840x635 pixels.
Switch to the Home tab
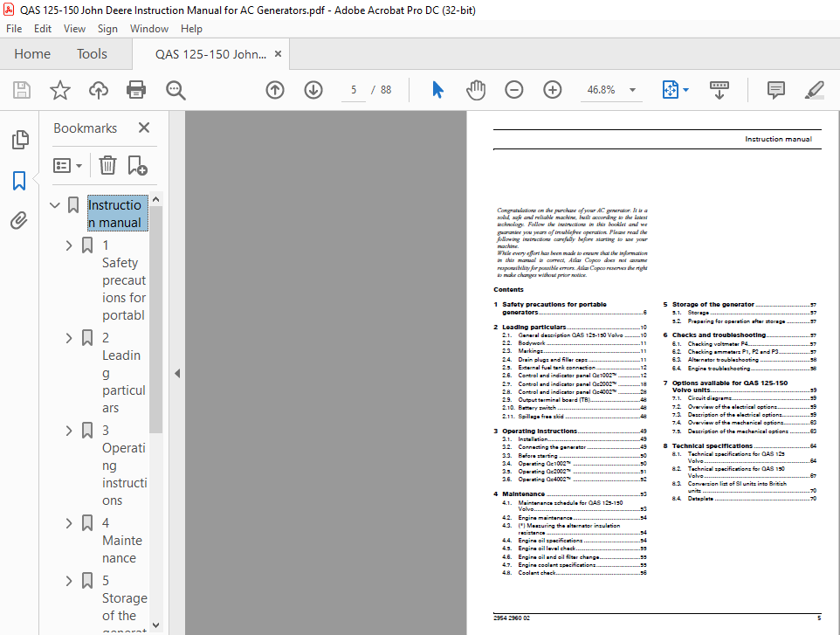[x=32, y=53]
